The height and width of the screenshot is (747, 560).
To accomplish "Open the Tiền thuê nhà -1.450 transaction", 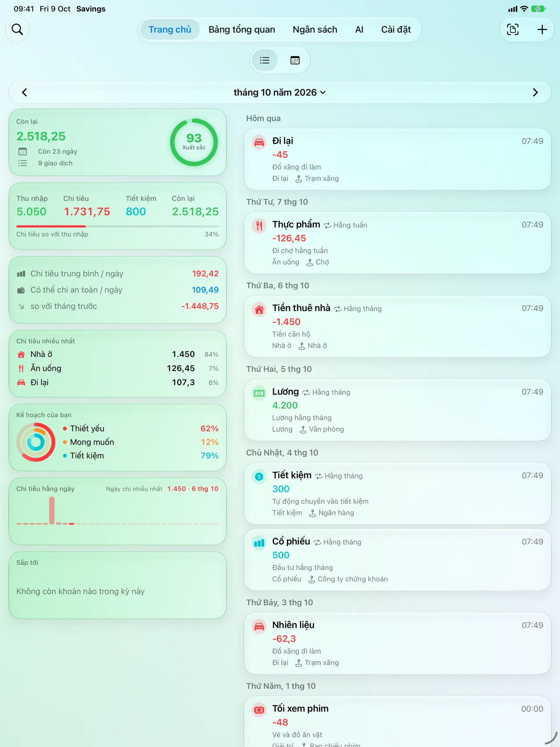I will [x=397, y=326].
